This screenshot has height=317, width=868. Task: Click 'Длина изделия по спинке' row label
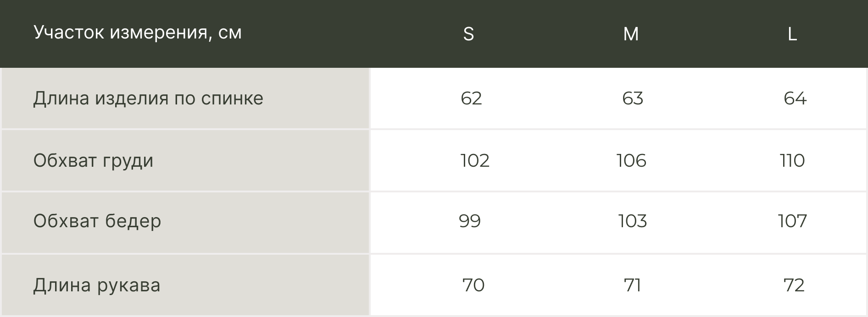coord(148,98)
